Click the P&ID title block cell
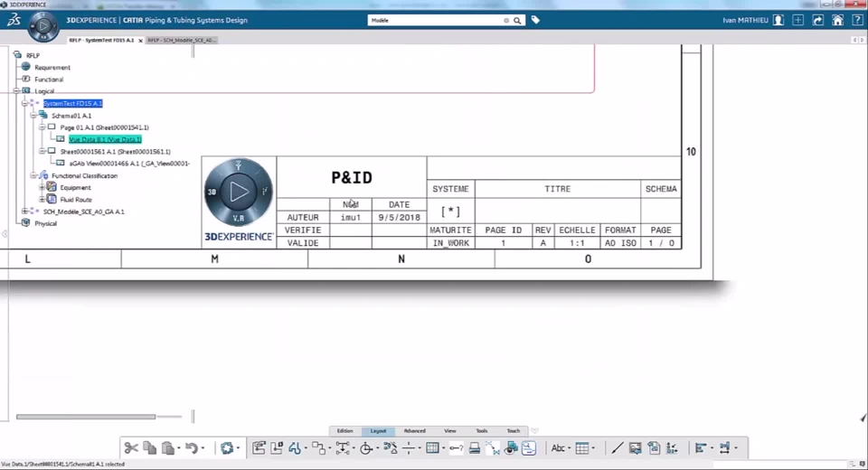The height and width of the screenshot is (470, 868). click(352, 177)
